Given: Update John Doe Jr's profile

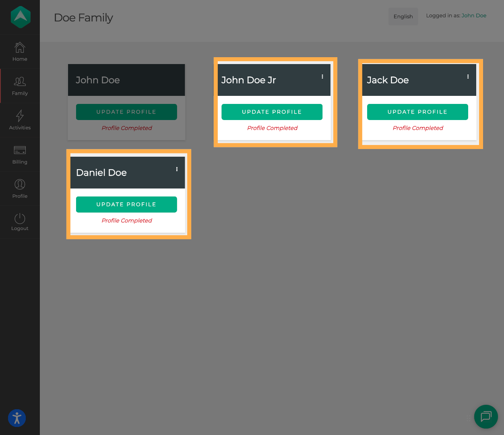Looking at the screenshot, I should [x=272, y=112].
